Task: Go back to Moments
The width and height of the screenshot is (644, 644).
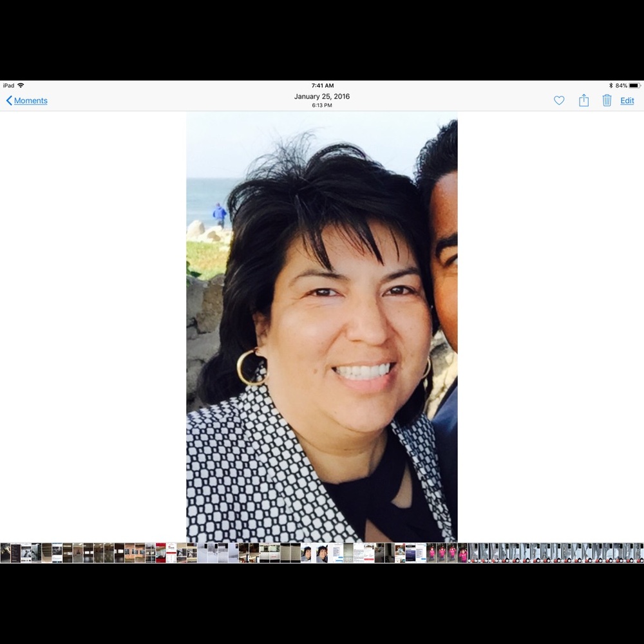Action: click(x=30, y=100)
